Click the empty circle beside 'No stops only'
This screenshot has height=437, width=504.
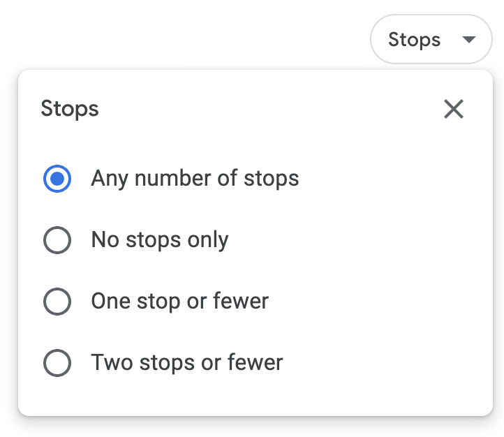[57, 241]
